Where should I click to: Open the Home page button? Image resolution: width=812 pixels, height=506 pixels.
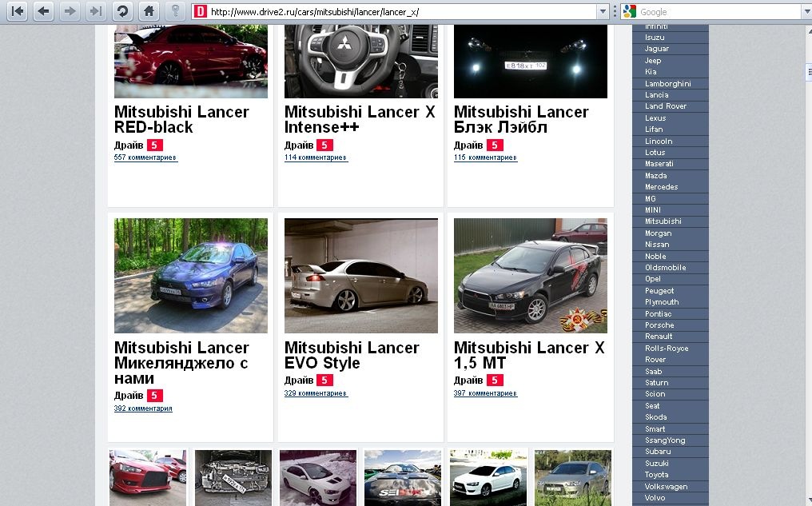click(x=149, y=11)
